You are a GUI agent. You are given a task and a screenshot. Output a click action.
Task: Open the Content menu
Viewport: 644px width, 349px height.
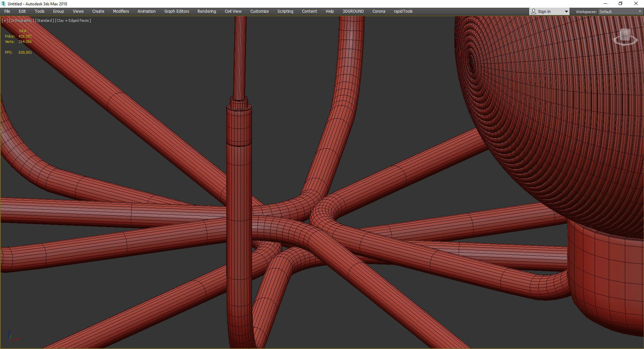point(309,11)
